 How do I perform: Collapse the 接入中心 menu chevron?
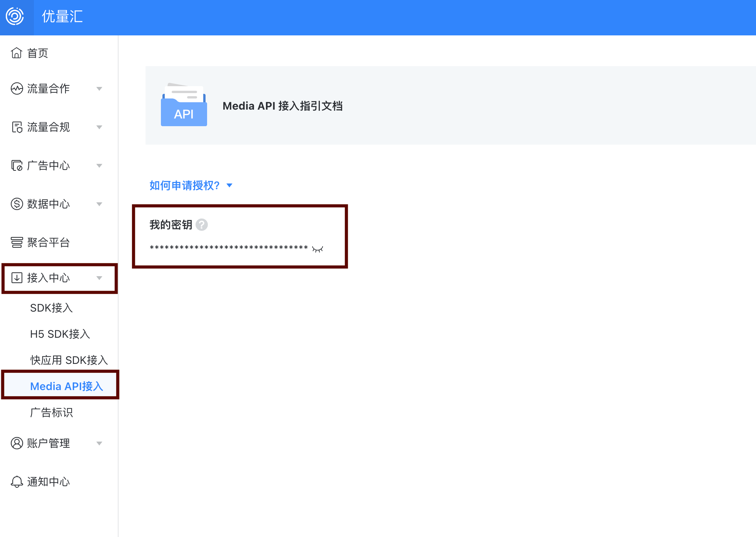pyautogui.click(x=99, y=278)
